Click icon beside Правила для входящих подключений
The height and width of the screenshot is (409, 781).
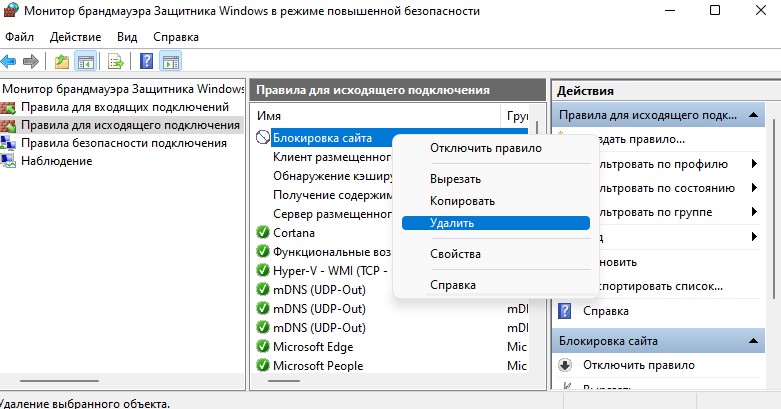click(8, 107)
